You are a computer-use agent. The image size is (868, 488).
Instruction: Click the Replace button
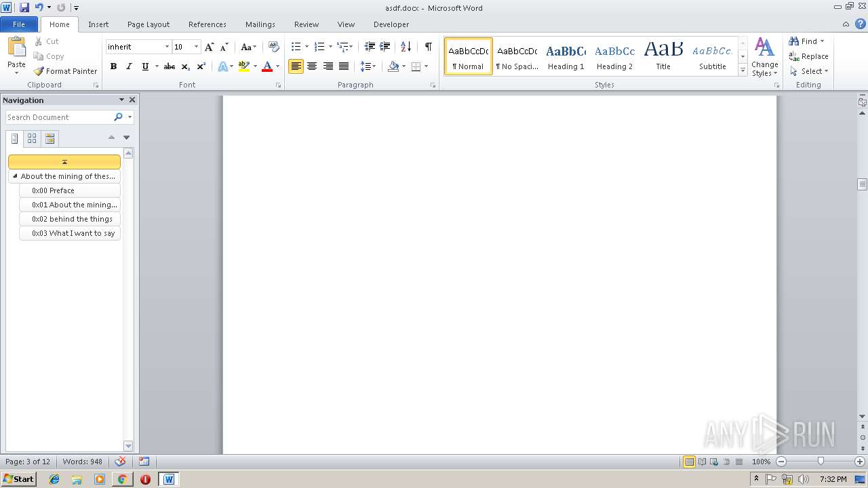click(x=808, y=56)
